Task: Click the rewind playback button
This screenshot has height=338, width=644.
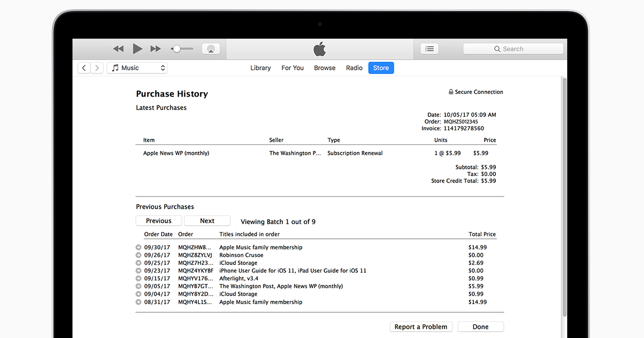Action: [x=119, y=49]
